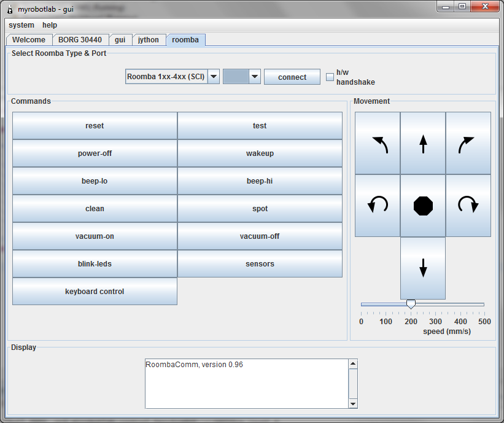Image resolution: width=504 pixels, height=423 pixels.
Task: Maximize the myrobotlab window
Action: 462,7
